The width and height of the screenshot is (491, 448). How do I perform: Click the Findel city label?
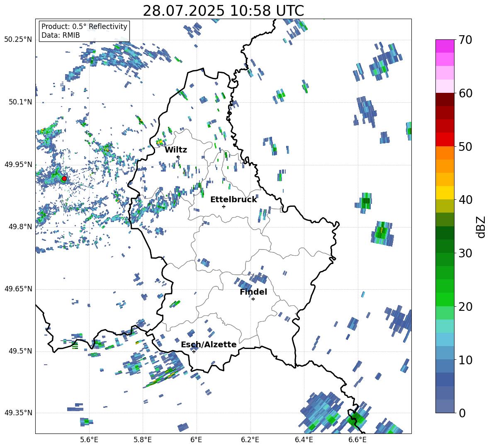[253, 292]
